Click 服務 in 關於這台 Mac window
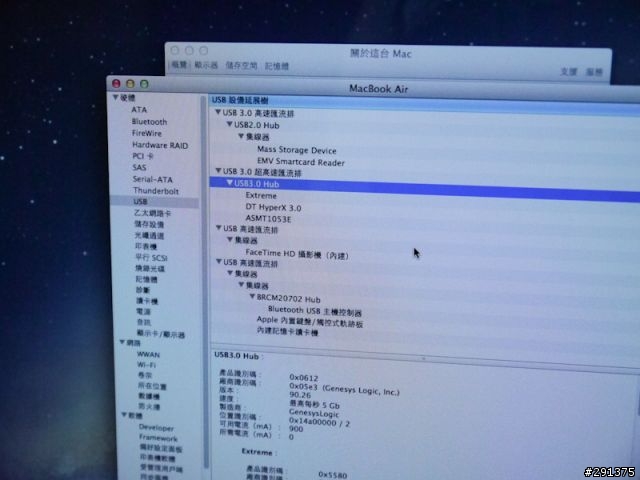The image size is (640, 480). tap(594, 72)
